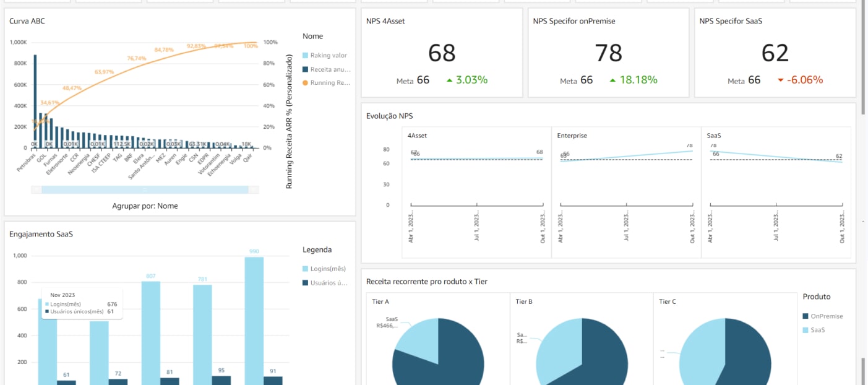Click the Neoenergia x-axis label
Screen dimensions: 868x385
tap(80, 164)
